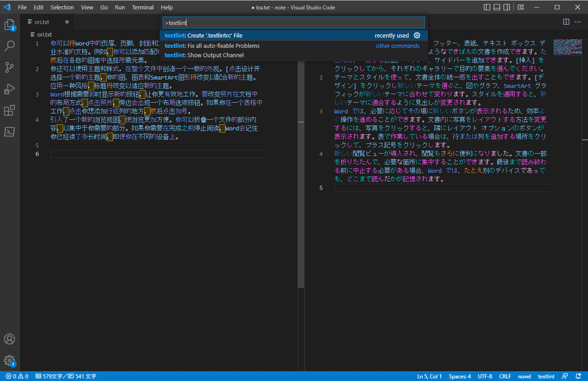The image size is (588, 381).
Task: Configure keybinding gear on textlint Create entry
Action: tap(417, 35)
